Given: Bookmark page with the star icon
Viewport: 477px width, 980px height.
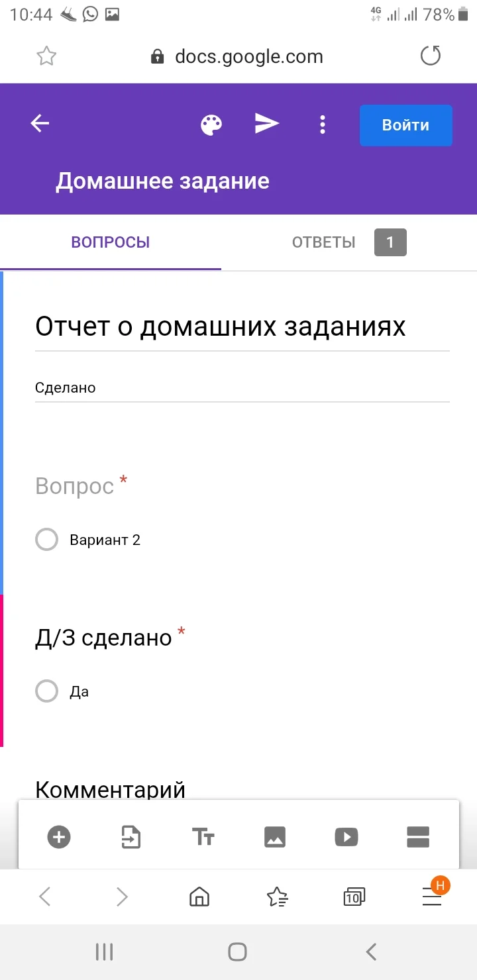Looking at the screenshot, I should pyautogui.click(x=46, y=56).
